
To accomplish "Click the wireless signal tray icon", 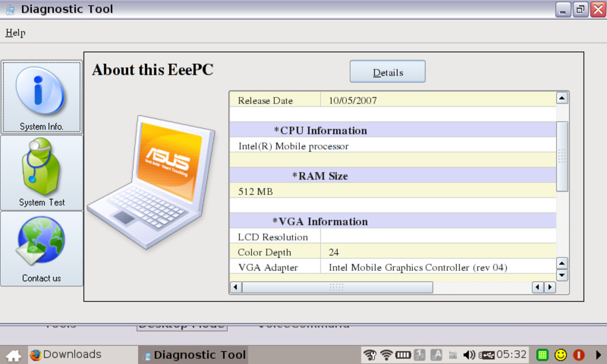I will coord(386,355).
